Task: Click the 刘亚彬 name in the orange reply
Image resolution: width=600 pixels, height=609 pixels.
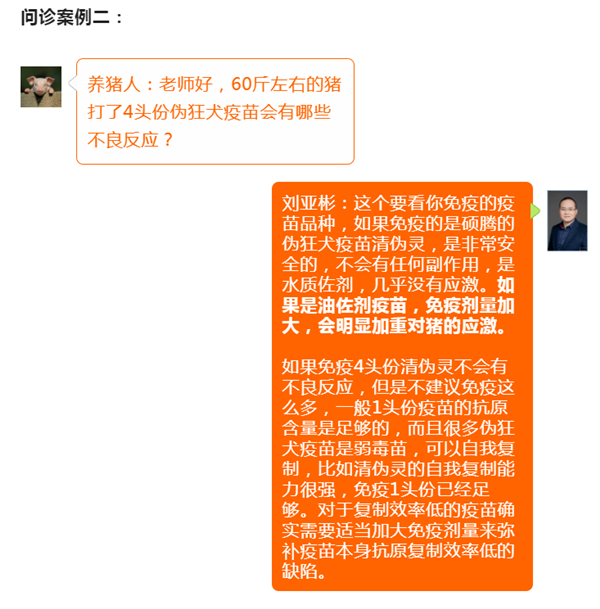Action: (x=309, y=203)
